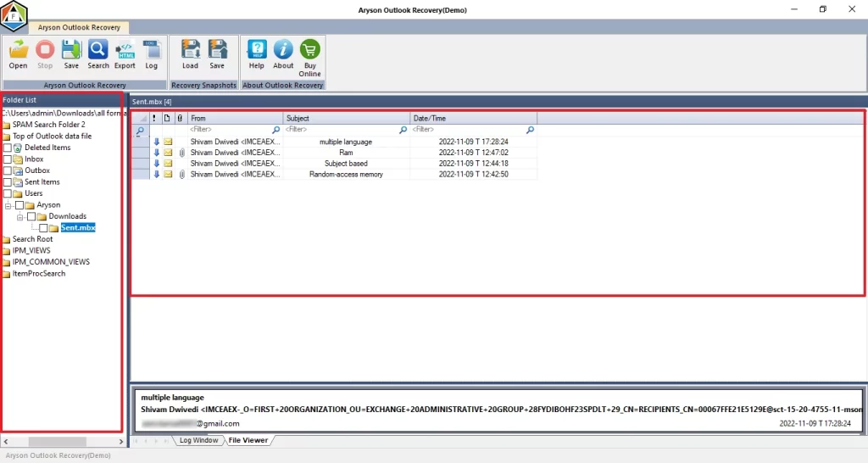868x463 pixels.
Task: Click the Buy Online cart icon
Action: pyautogui.click(x=310, y=50)
